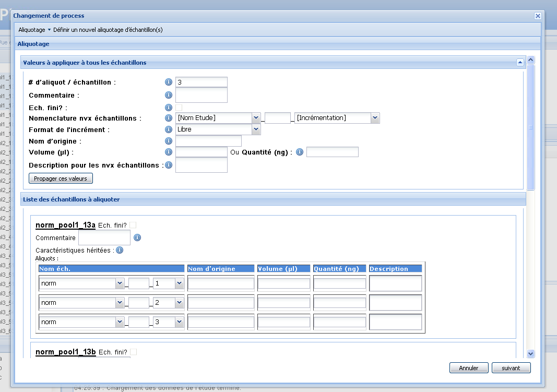Screen dimensions: 557x392
Task: Show info for Nomenclature nvx échantillons
Action: coord(169,118)
